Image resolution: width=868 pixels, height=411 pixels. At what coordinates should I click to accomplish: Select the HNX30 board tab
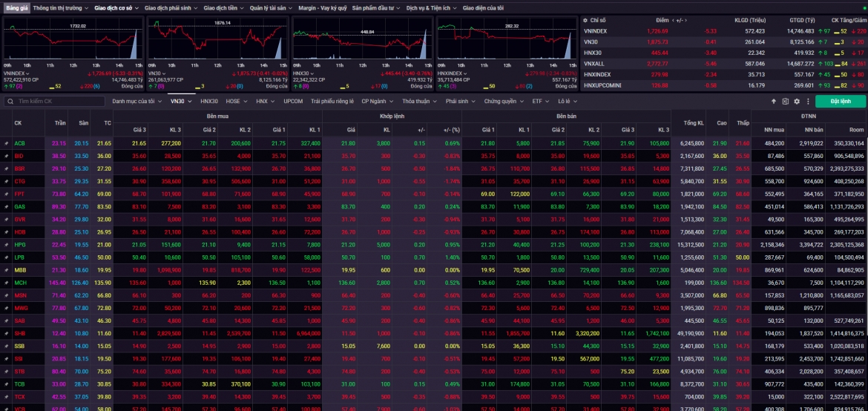coord(209,102)
